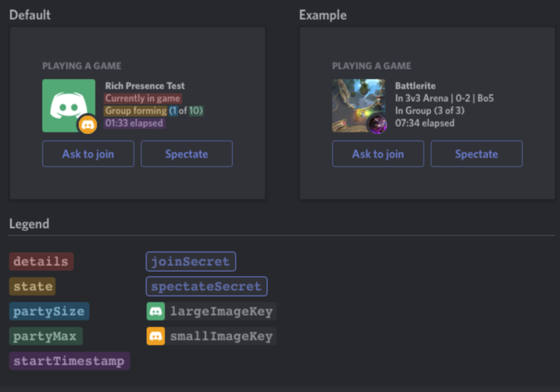Select the purple startTimestamp legend tag

tap(70, 361)
